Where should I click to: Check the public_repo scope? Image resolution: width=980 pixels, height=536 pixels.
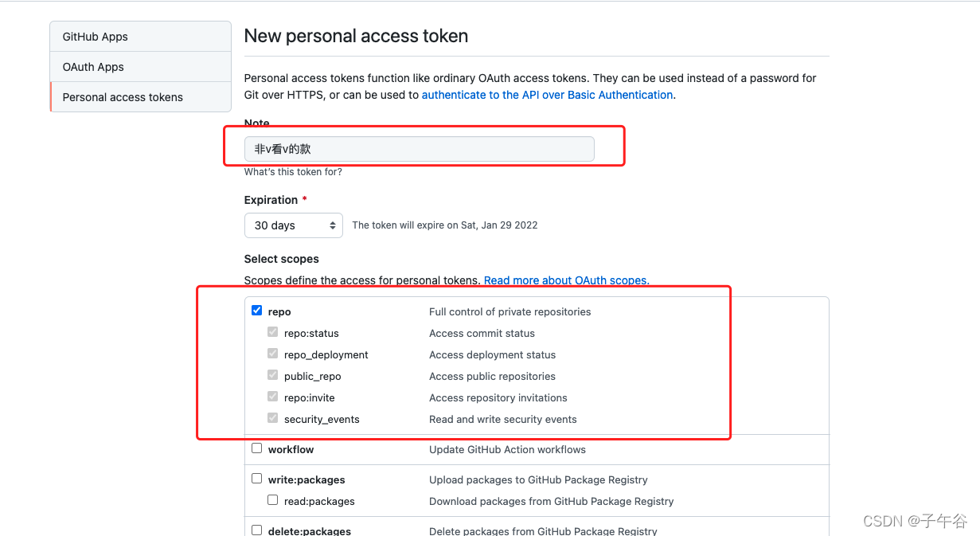point(272,374)
